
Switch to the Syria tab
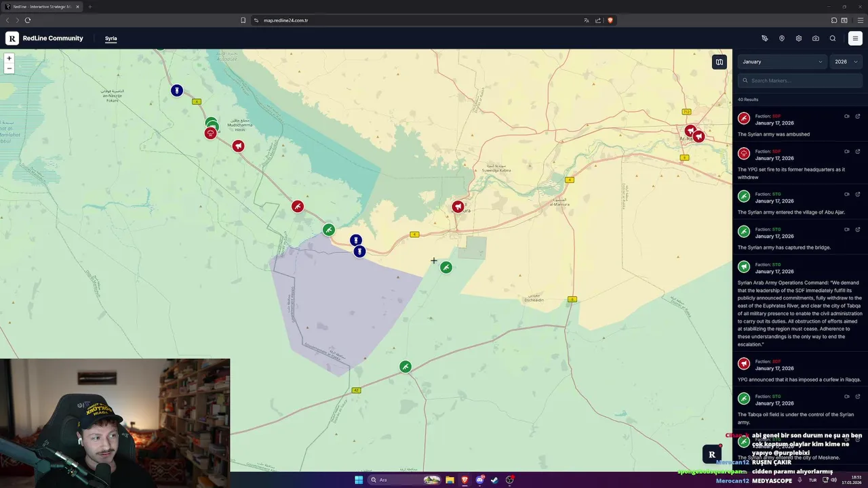click(x=111, y=39)
